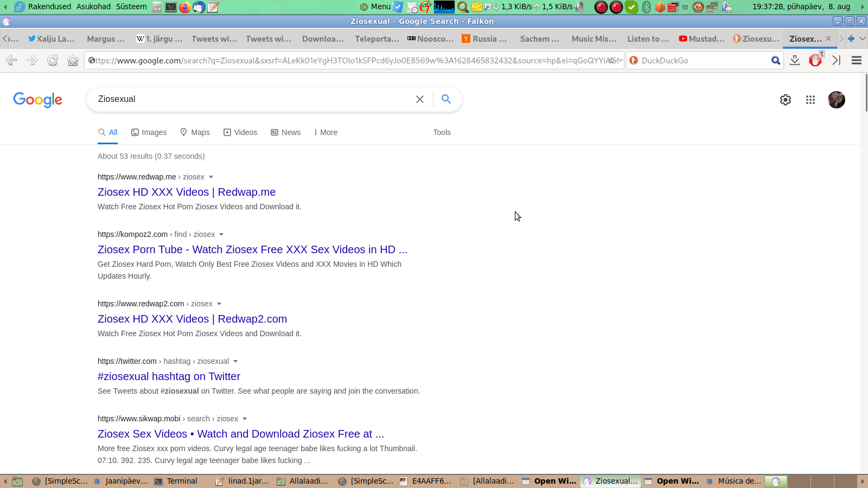Image resolution: width=868 pixels, height=488 pixels.
Task: Switch to the News search tab
Action: click(286, 132)
